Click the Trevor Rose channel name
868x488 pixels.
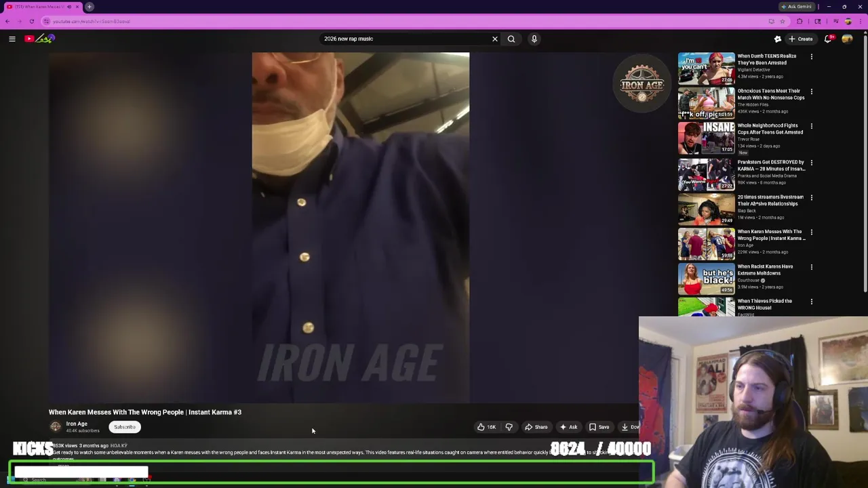point(749,139)
